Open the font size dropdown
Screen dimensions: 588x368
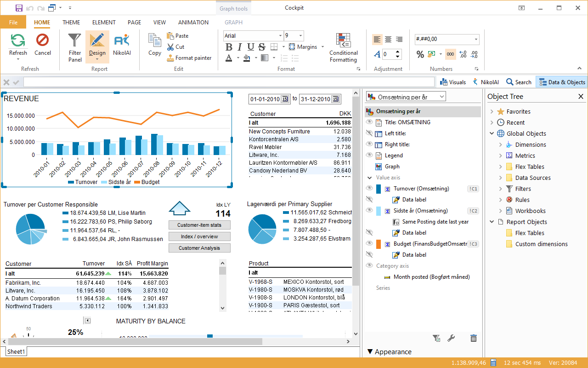click(x=300, y=36)
